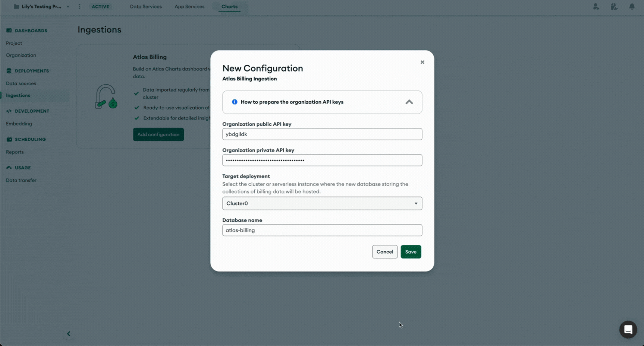Image resolution: width=644 pixels, height=346 pixels.
Task: Open Data sources in sidebar
Action: [21, 83]
